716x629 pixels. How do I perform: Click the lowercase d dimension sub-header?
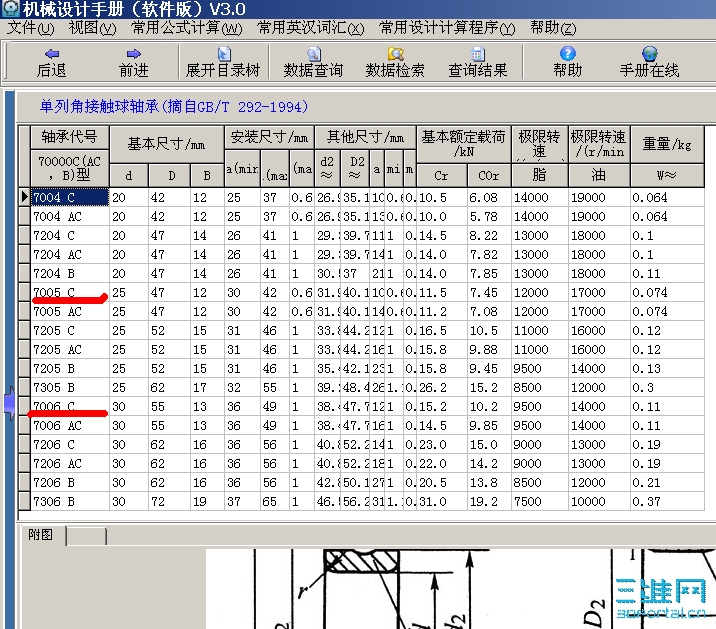click(x=129, y=175)
